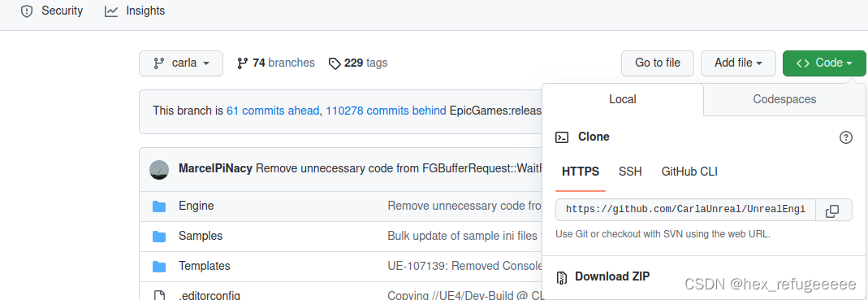Expand the Add file dropdown
The image size is (868, 300).
pos(738,63)
